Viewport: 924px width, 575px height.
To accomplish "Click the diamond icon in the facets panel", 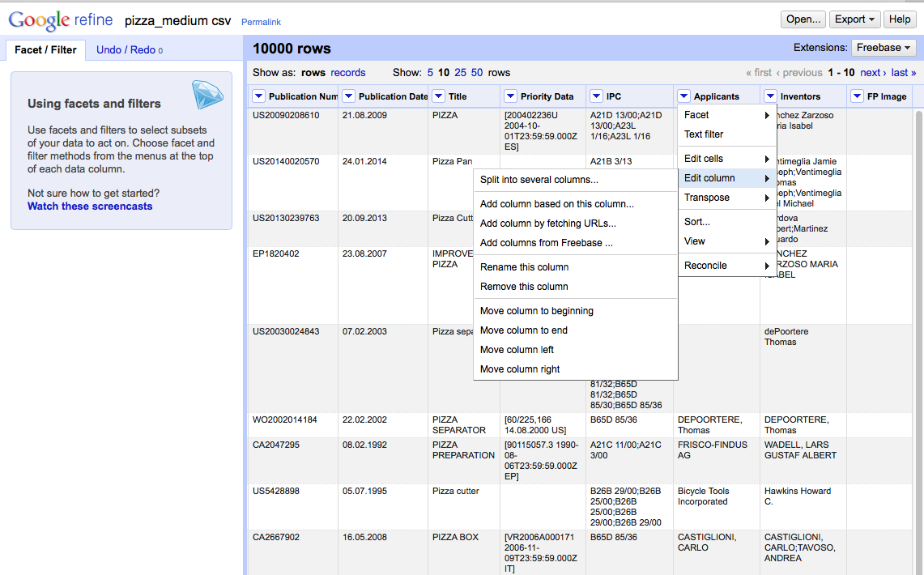I will pyautogui.click(x=207, y=95).
